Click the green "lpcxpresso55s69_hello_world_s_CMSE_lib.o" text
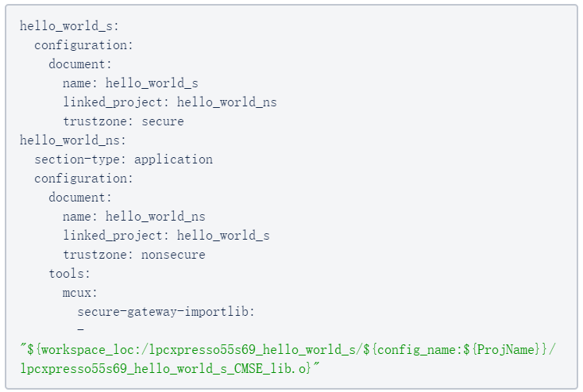 coord(165,369)
